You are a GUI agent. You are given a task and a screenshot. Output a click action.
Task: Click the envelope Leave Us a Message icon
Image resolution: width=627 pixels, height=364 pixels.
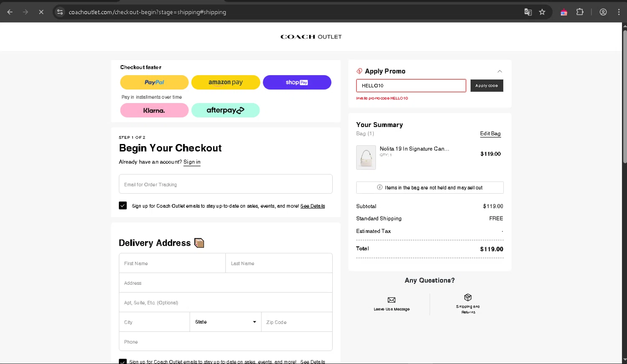(x=392, y=300)
